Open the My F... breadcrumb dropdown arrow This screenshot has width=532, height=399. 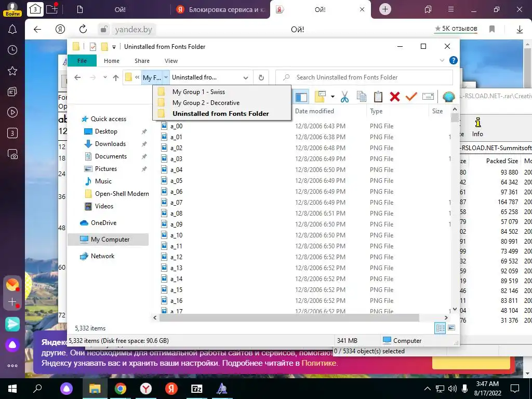[166, 77]
